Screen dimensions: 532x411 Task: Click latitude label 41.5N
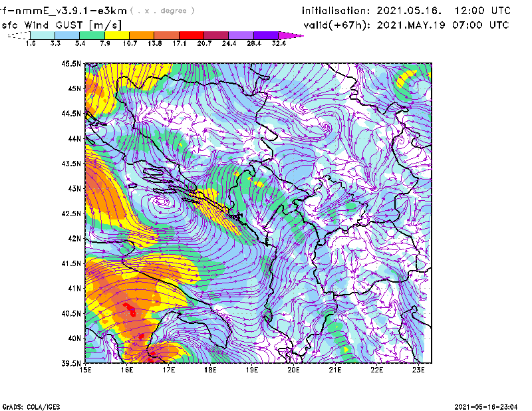pos(71,263)
